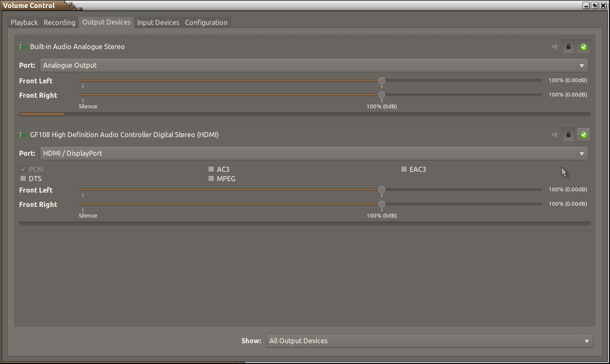Click the GF108 HDMI sound card icon

23,135
